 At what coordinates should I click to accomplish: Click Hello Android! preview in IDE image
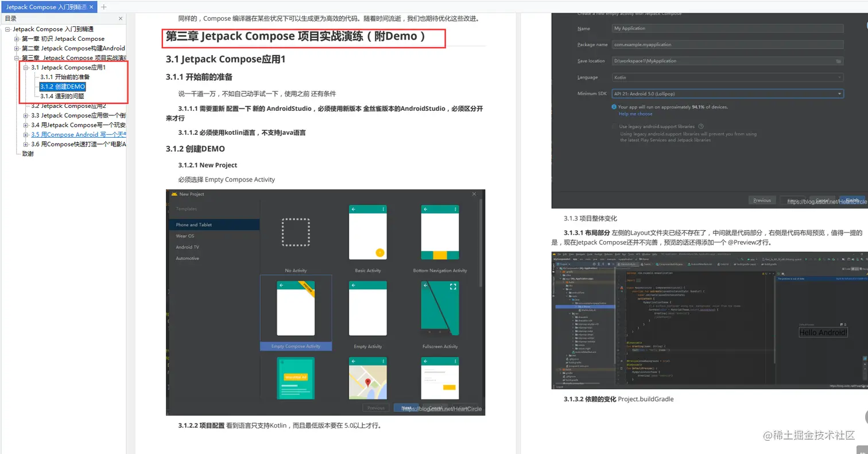click(x=823, y=332)
